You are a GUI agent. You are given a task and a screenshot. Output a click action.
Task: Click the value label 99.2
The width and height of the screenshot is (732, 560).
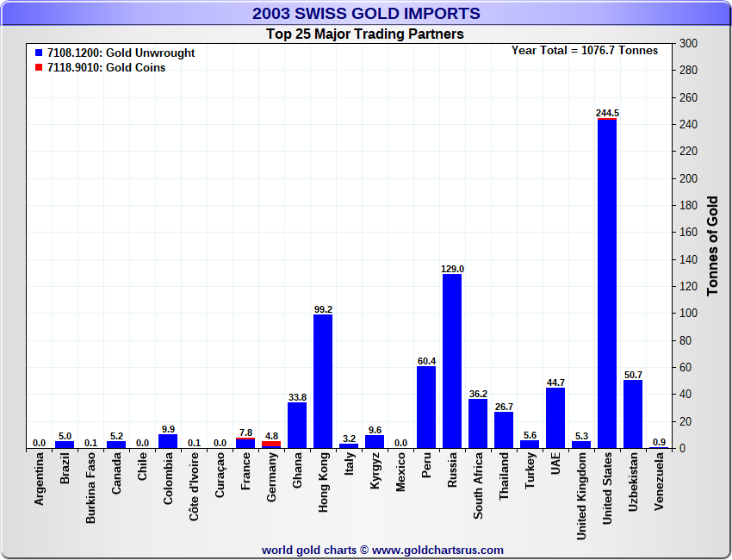(x=323, y=309)
